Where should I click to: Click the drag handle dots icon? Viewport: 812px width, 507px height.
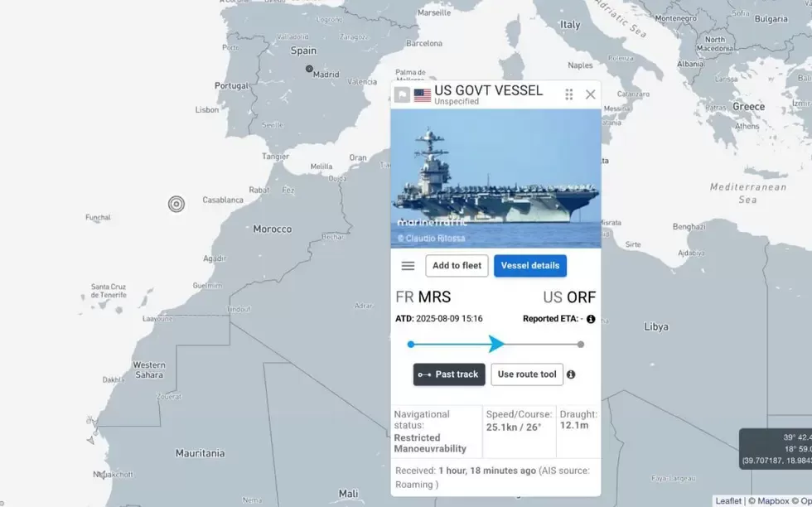click(569, 94)
